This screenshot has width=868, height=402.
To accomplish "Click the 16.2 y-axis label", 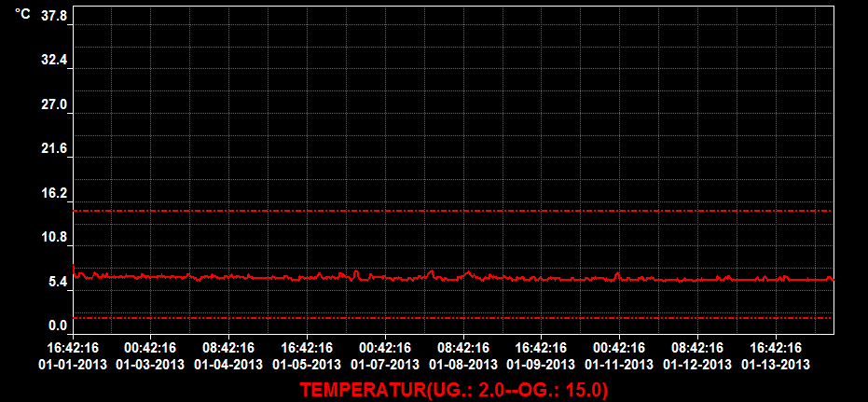I will point(54,193).
